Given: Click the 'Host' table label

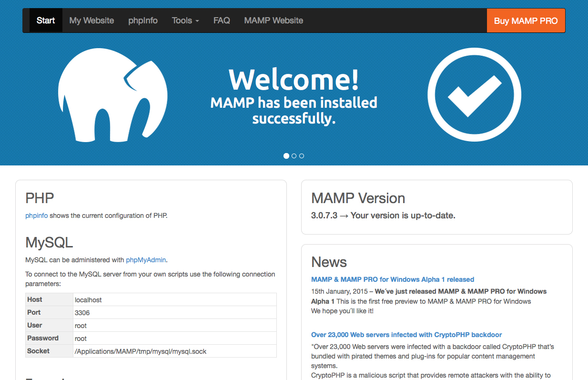Looking at the screenshot, I should (35, 299).
